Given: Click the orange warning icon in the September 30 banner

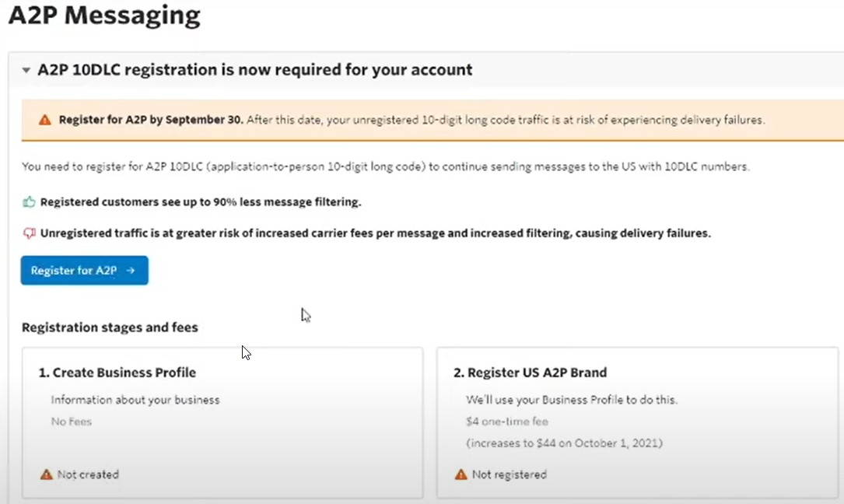Looking at the screenshot, I should [x=45, y=120].
